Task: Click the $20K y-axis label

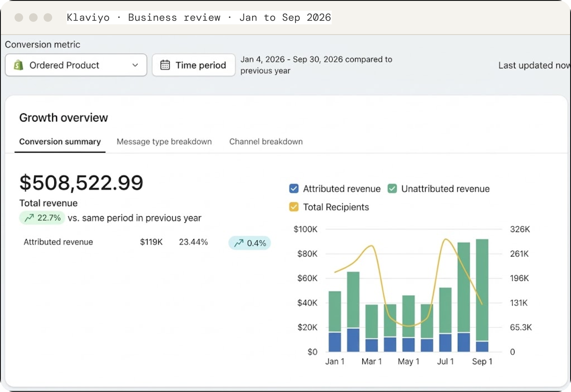Action: (307, 327)
